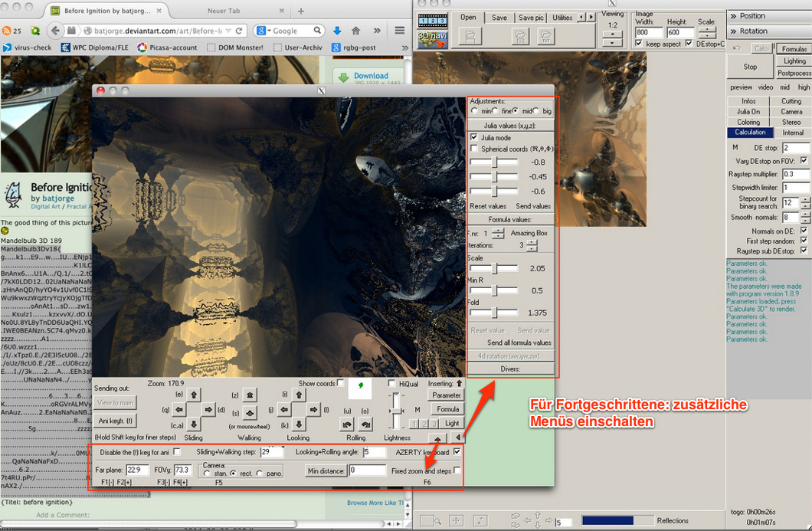
Task: Toggle AZERTY keyboard checkbox
Action: (457, 452)
